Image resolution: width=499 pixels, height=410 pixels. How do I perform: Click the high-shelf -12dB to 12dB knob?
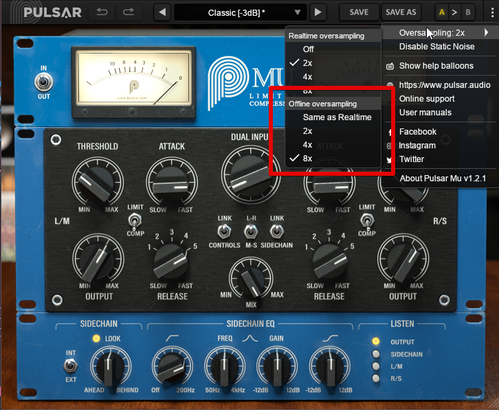330,367
